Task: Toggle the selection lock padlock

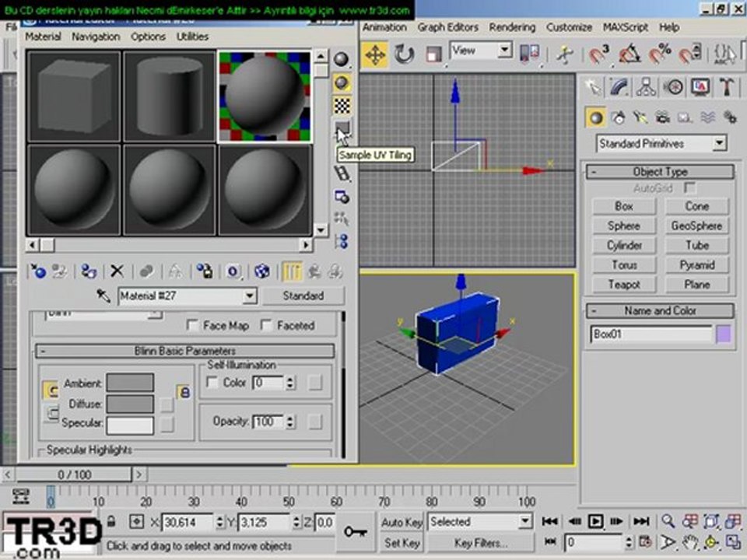Action: (111, 522)
